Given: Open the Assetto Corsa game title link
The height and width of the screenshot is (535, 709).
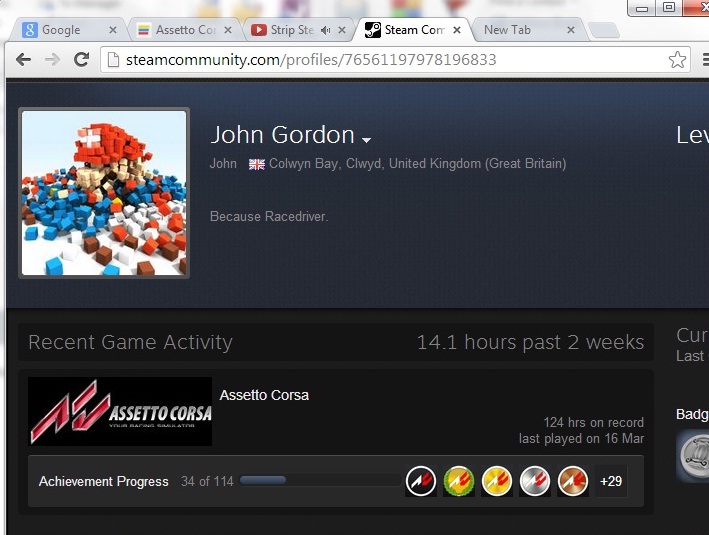Looking at the screenshot, I should coord(264,395).
